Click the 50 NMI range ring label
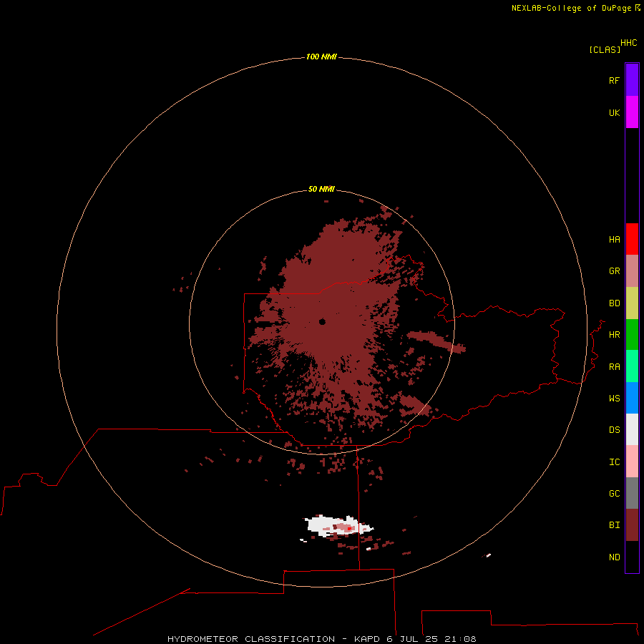This screenshot has height=644, width=644. (x=321, y=189)
